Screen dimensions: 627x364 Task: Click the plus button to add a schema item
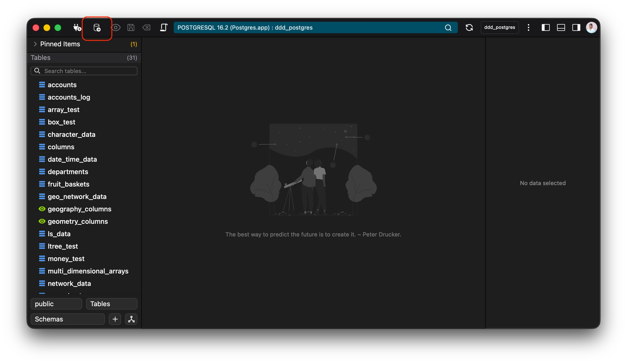(x=115, y=319)
